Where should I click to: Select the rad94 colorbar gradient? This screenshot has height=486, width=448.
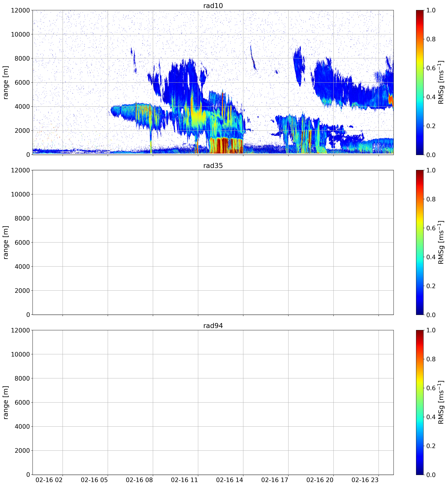[420, 402]
